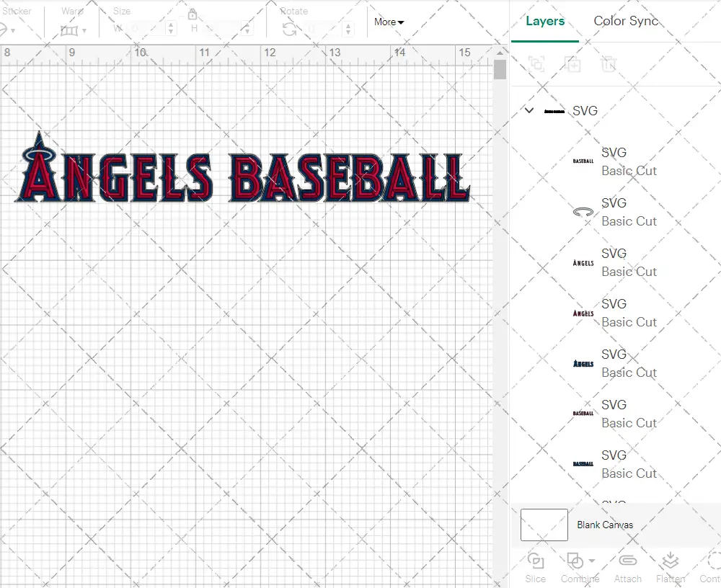Collapse the SVG group in Layers
The height and width of the screenshot is (588, 721).
[x=530, y=111]
